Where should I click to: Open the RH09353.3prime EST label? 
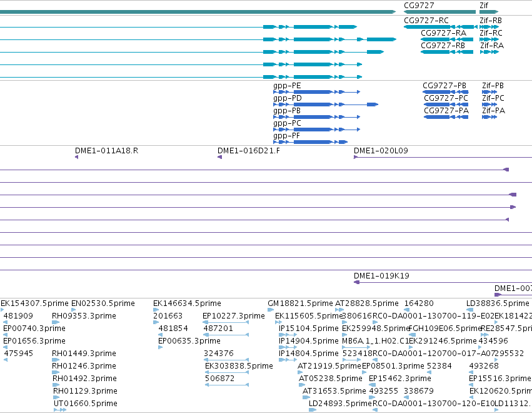(x=84, y=316)
